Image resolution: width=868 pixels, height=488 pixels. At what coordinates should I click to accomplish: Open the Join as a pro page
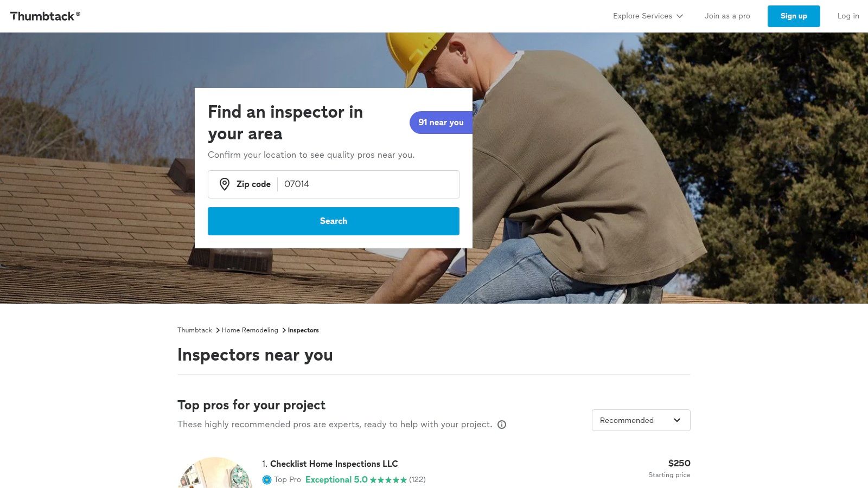pyautogui.click(x=727, y=16)
